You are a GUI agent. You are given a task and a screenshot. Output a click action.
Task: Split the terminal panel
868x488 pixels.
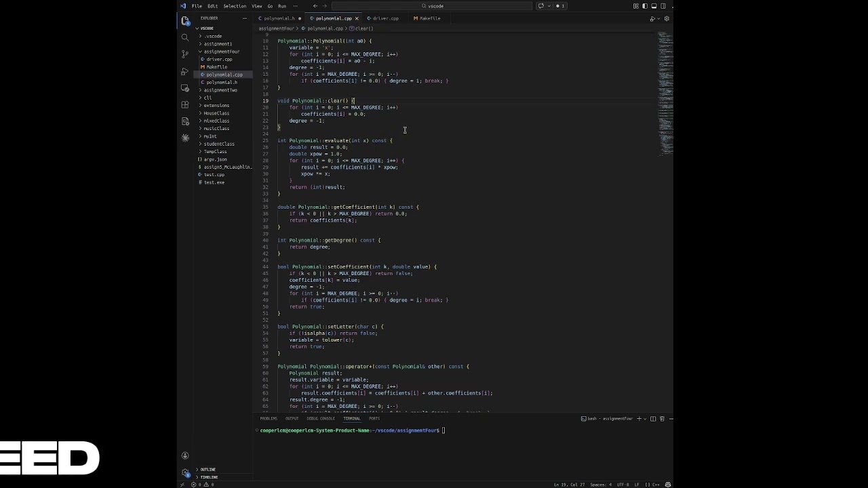[x=653, y=419]
